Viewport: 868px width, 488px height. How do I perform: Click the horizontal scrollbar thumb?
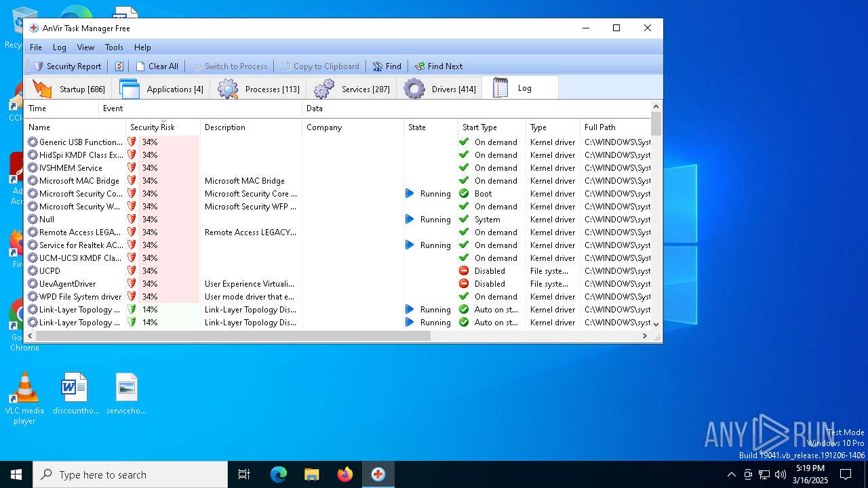click(x=233, y=336)
